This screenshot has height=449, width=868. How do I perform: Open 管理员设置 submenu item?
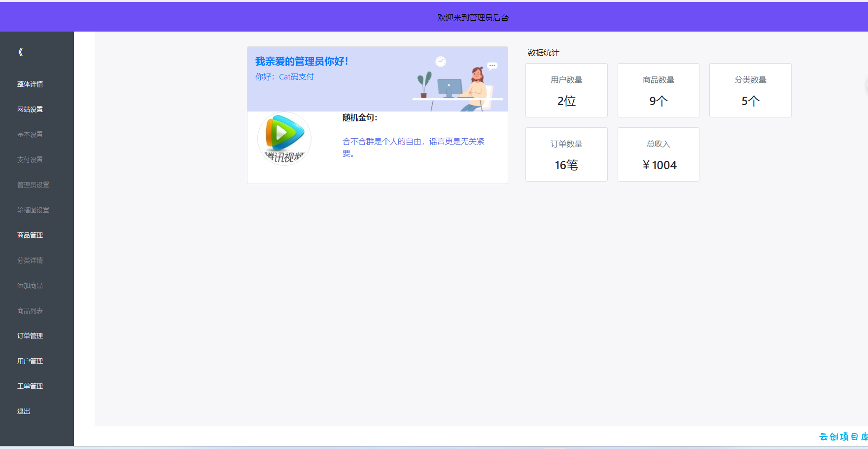(33, 185)
